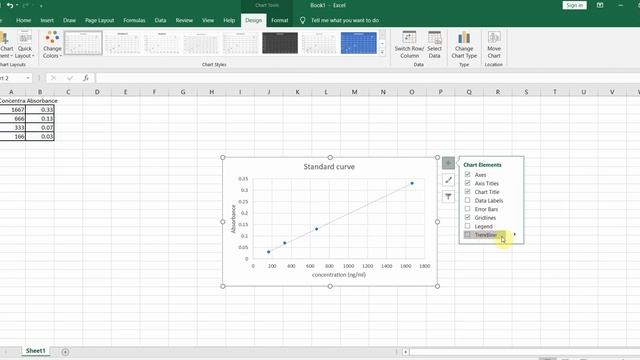Select cell containing 1667
Screen dimensions: 640x360
pos(13,109)
